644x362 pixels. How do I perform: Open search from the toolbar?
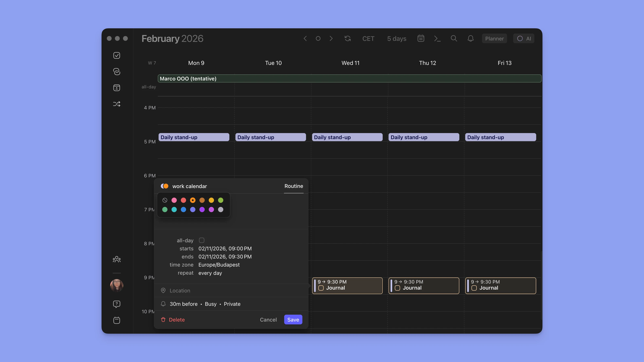(x=454, y=38)
